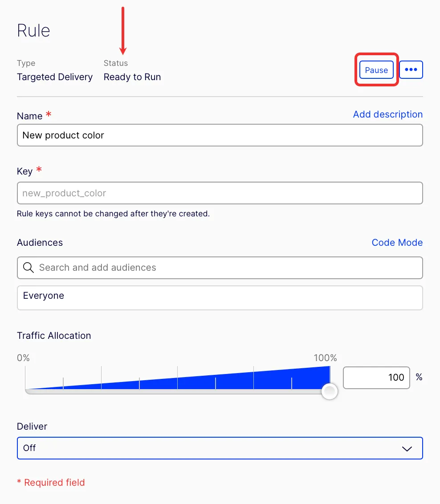Click the Pause button
This screenshot has height=504, width=440.
tap(376, 70)
